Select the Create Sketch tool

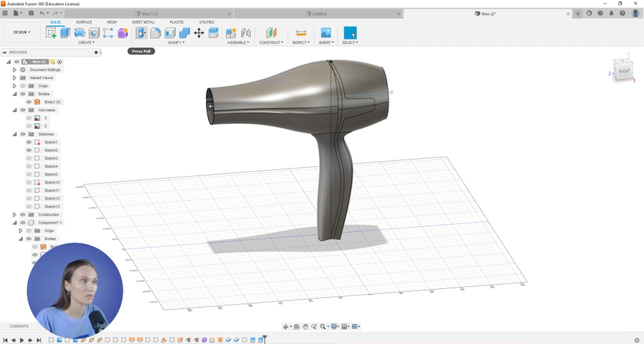tap(51, 33)
